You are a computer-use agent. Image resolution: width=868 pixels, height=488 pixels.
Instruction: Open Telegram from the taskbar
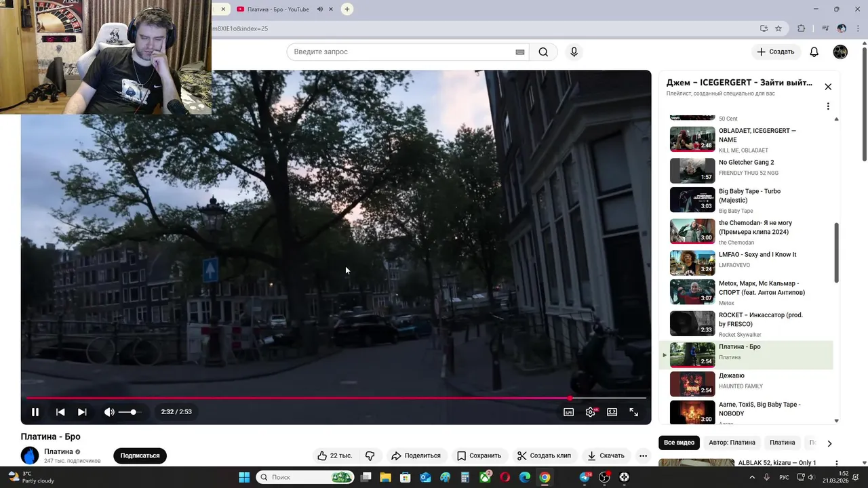tap(585, 477)
